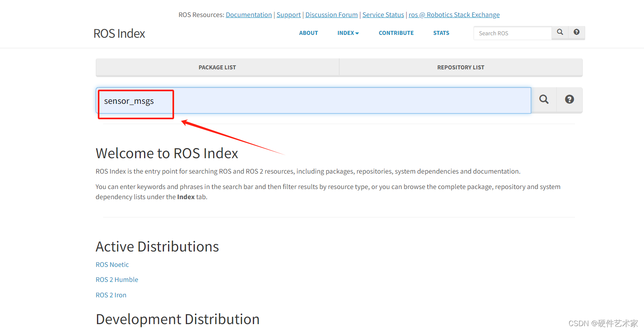The height and width of the screenshot is (331, 644).
Task: Open the header search help icon
Action: tap(576, 32)
